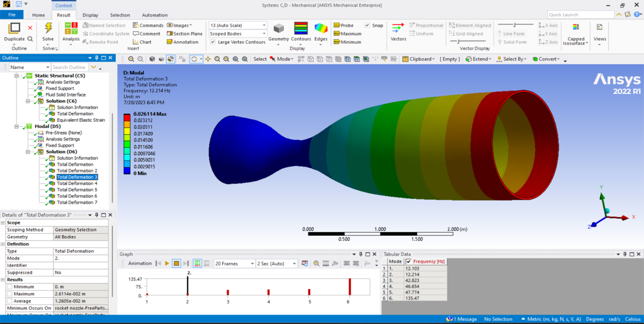Screen dimensions: 644x324
Task: Insert a Comment from the ribbon
Action: (146, 34)
